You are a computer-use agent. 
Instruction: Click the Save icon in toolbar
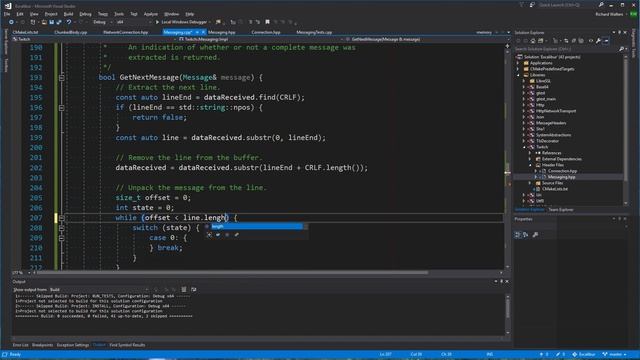tap(51, 22)
